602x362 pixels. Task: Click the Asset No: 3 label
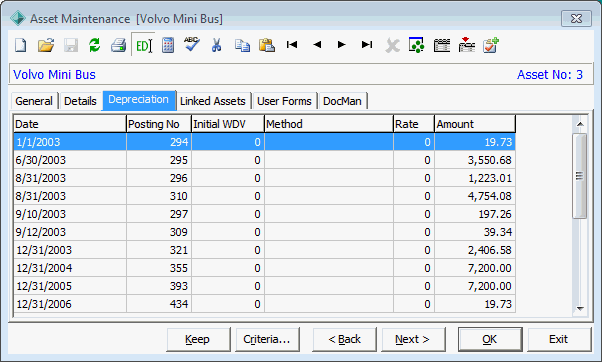tap(550, 74)
